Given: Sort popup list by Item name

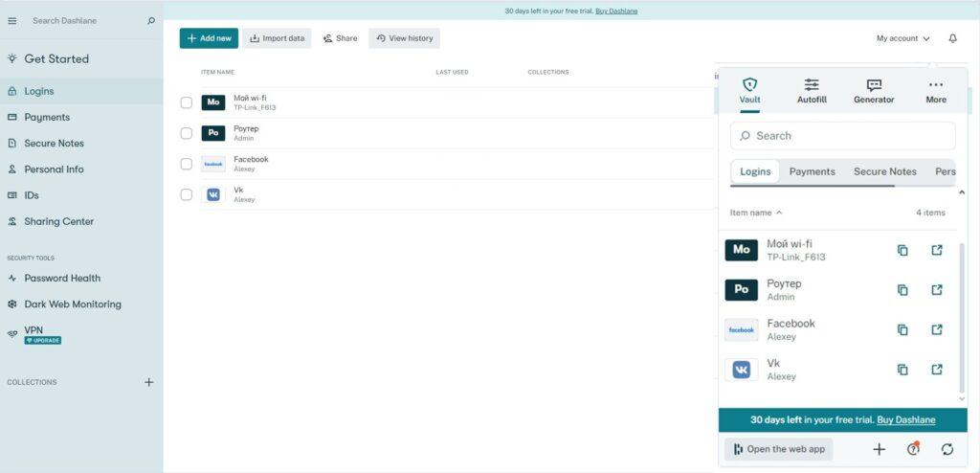Looking at the screenshot, I should [756, 213].
